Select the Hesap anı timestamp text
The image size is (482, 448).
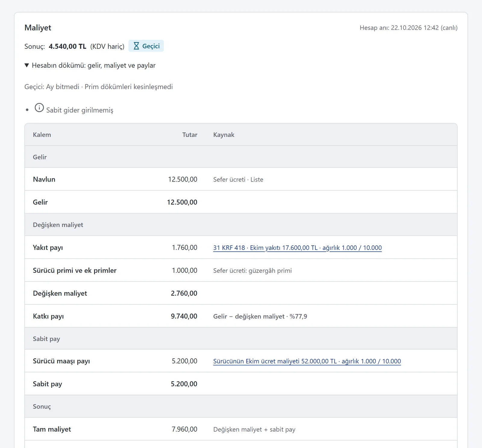(x=408, y=28)
